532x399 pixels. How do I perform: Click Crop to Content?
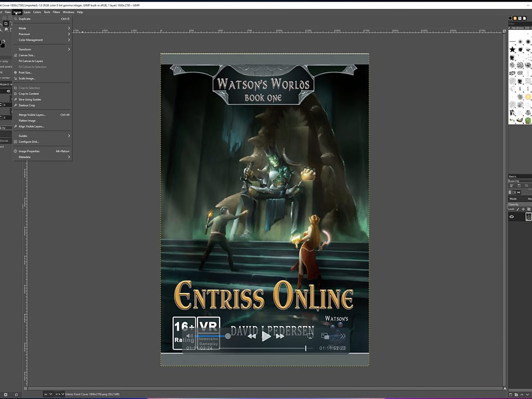pos(29,94)
